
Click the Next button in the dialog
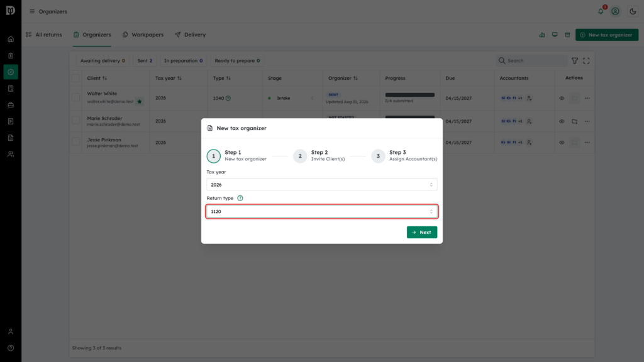422,233
